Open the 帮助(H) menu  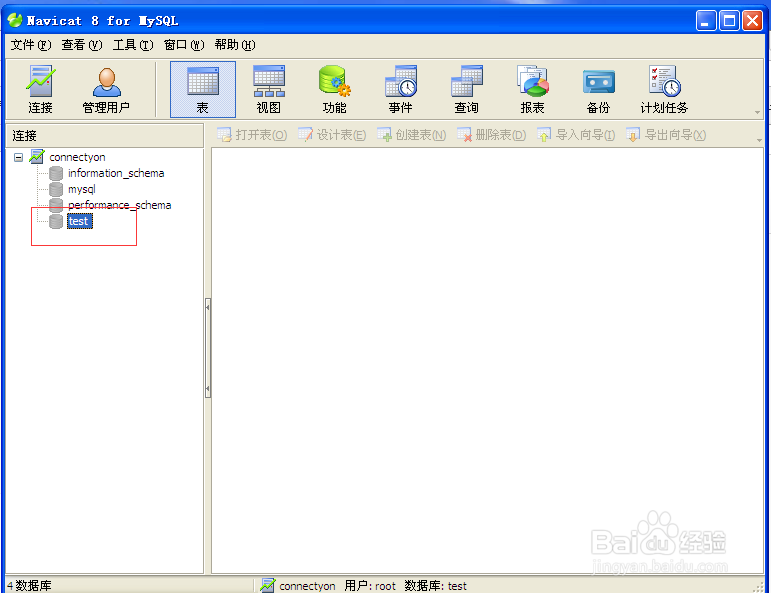[x=235, y=45]
